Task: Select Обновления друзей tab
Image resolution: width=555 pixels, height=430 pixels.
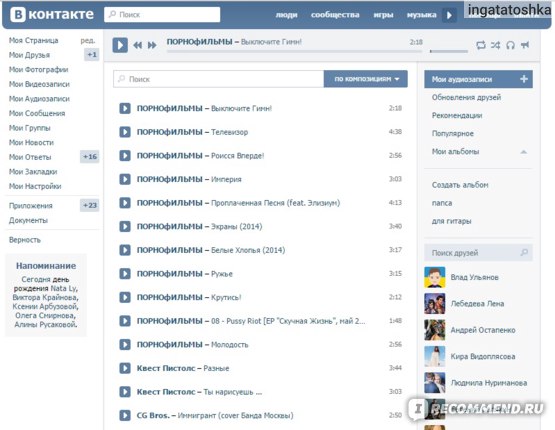Action: (x=467, y=97)
